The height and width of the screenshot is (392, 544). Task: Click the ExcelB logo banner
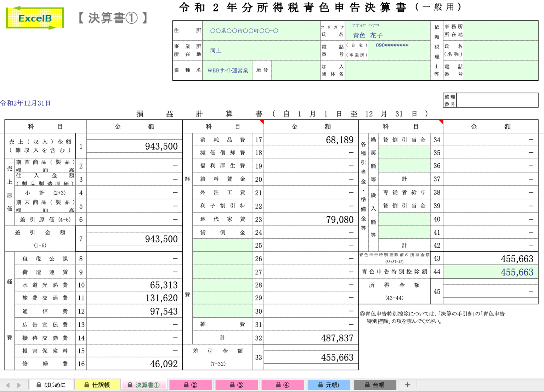34,17
